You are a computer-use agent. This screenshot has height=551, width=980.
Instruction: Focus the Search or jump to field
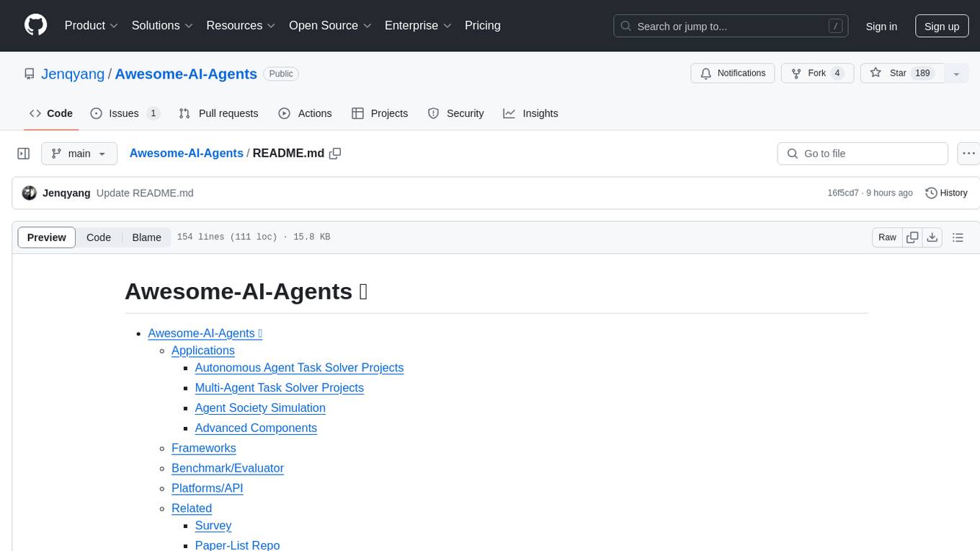731,26
